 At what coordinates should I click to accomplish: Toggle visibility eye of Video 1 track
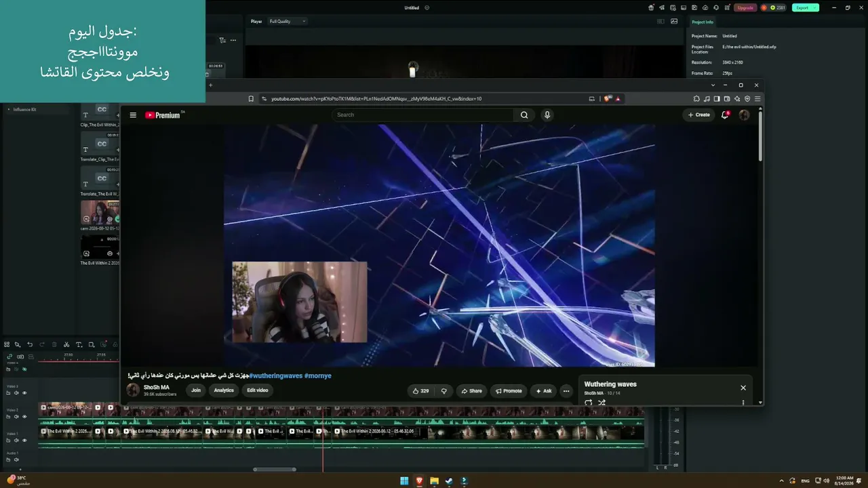click(x=24, y=441)
